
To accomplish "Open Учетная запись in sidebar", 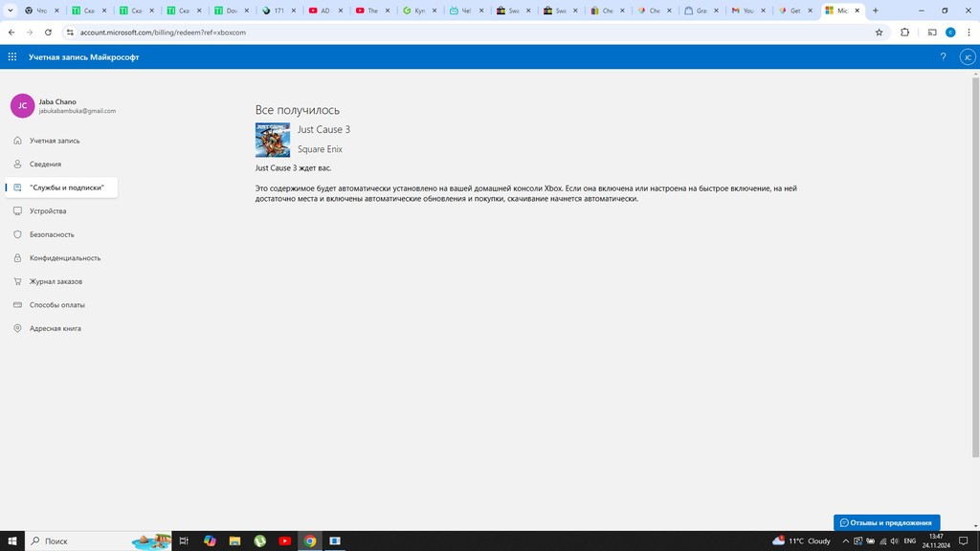I will pos(61,141).
